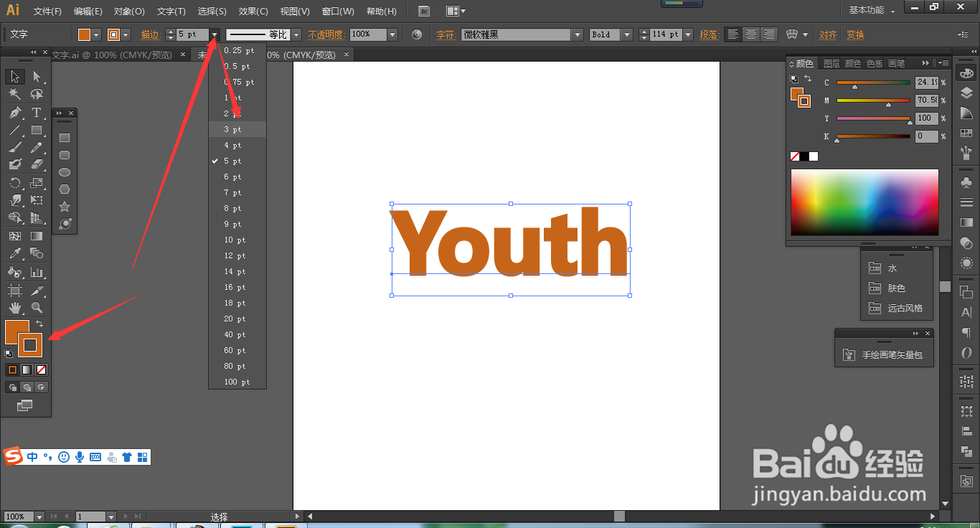
Task: Swap fill and stroke colors
Action: click(39, 324)
